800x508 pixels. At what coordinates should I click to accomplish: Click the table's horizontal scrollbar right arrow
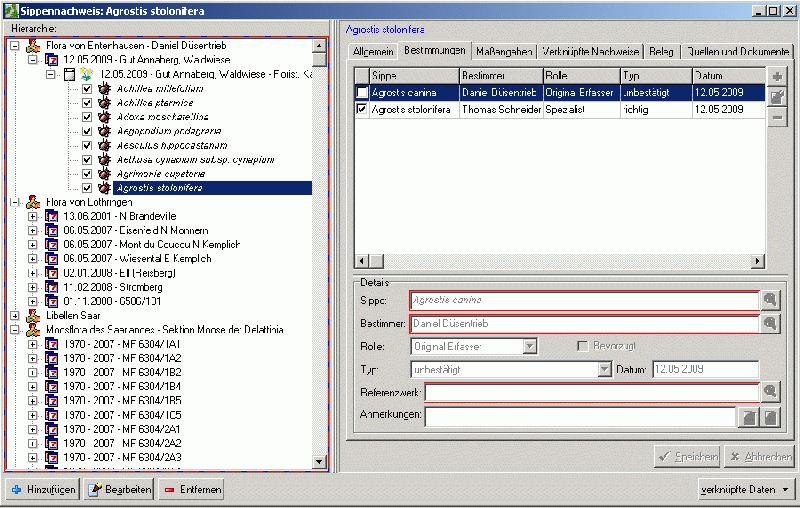758,261
